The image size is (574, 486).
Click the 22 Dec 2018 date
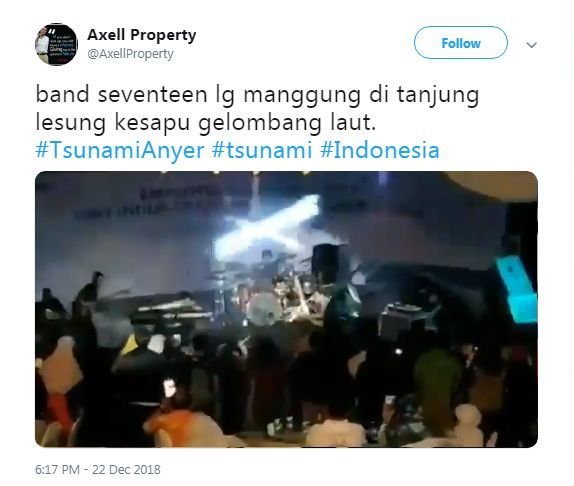(x=126, y=470)
